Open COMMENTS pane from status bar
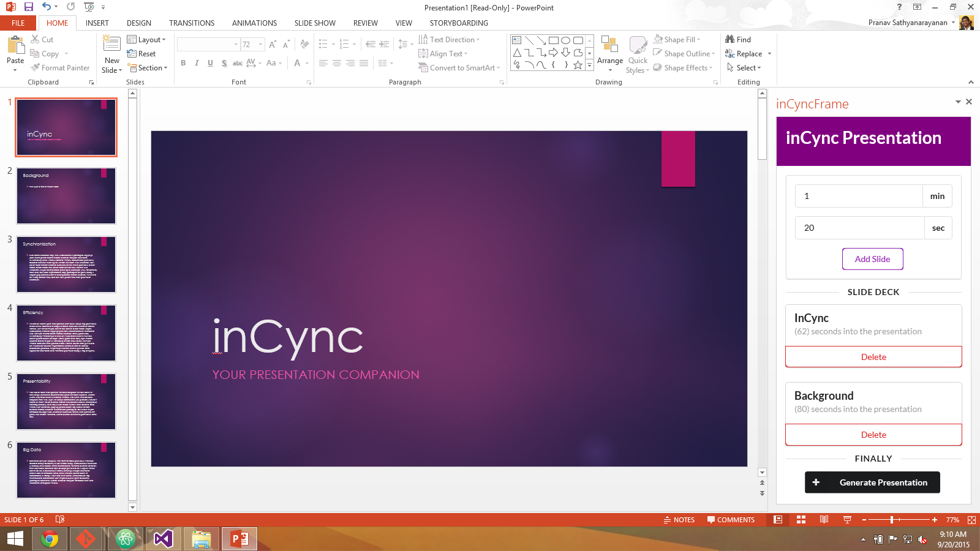 (731, 520)
